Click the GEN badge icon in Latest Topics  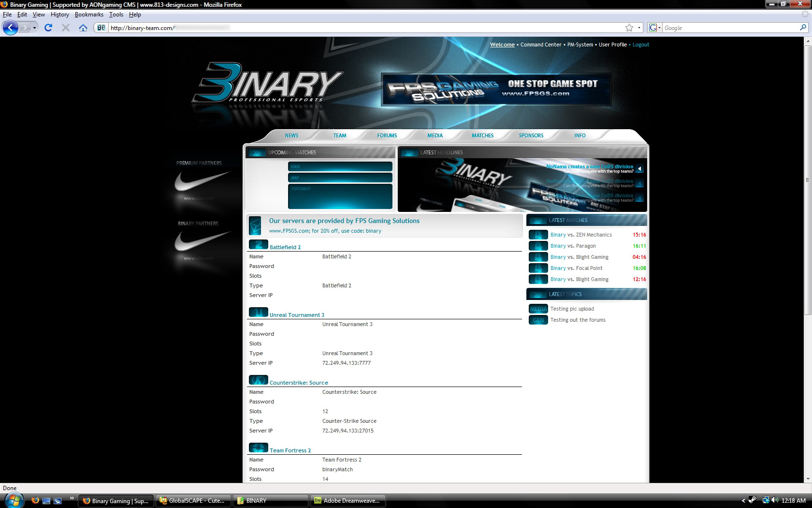tap(538, 320)
